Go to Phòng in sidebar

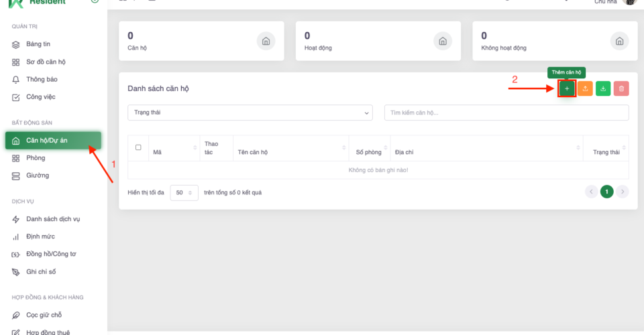[x=36, y=158]
